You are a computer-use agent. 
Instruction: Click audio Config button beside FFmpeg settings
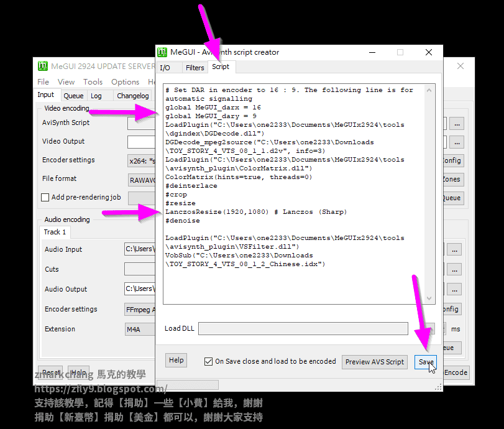pyautogui.click(x=452, y=309)
